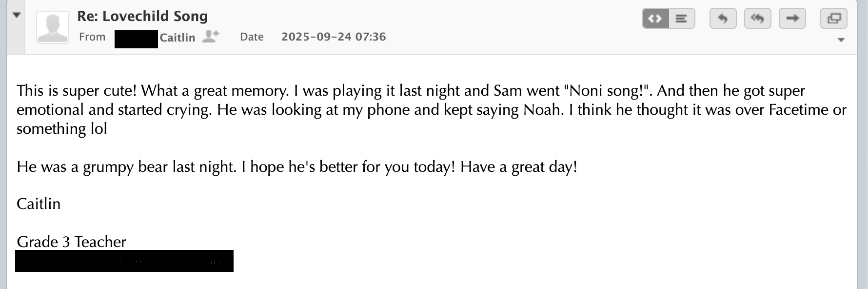The width and height of the screenshot is (868, 289).
Task: Click the sender's avatar photo
Action: [53, 27]
